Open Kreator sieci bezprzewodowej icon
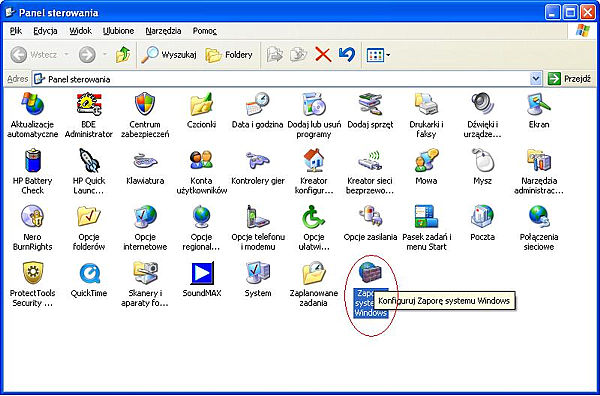 pyautogui.click(x=370, y=160)
